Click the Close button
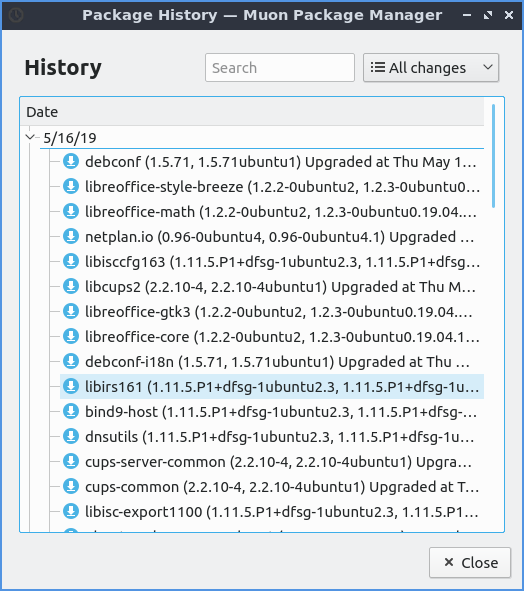This screenshot has width=524, height=591. (470, 563)
